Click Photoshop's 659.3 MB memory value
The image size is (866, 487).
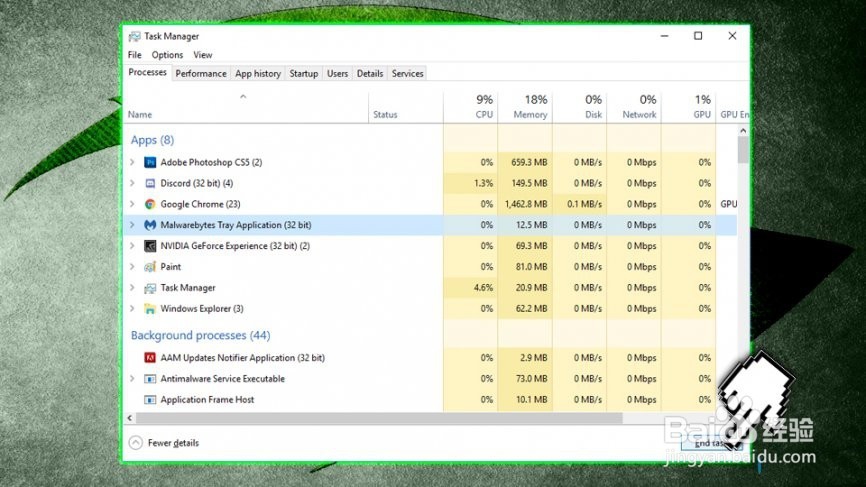click(529, 162)
